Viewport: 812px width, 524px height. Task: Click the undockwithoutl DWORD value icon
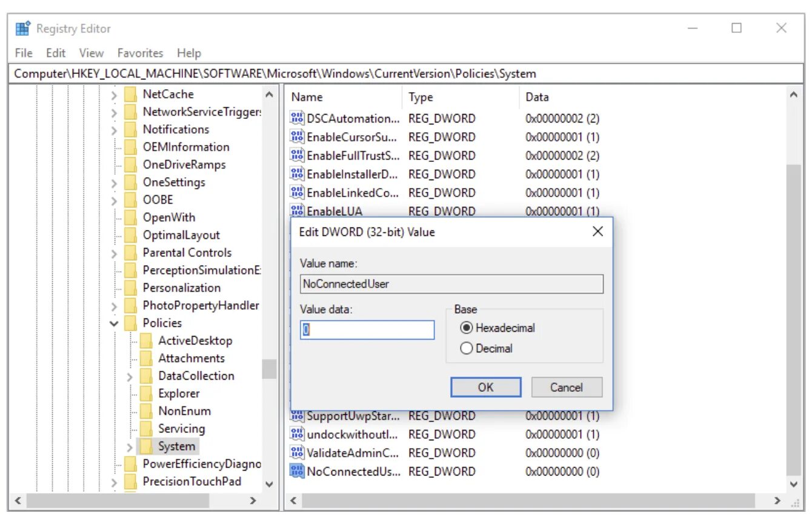point(297,434)
